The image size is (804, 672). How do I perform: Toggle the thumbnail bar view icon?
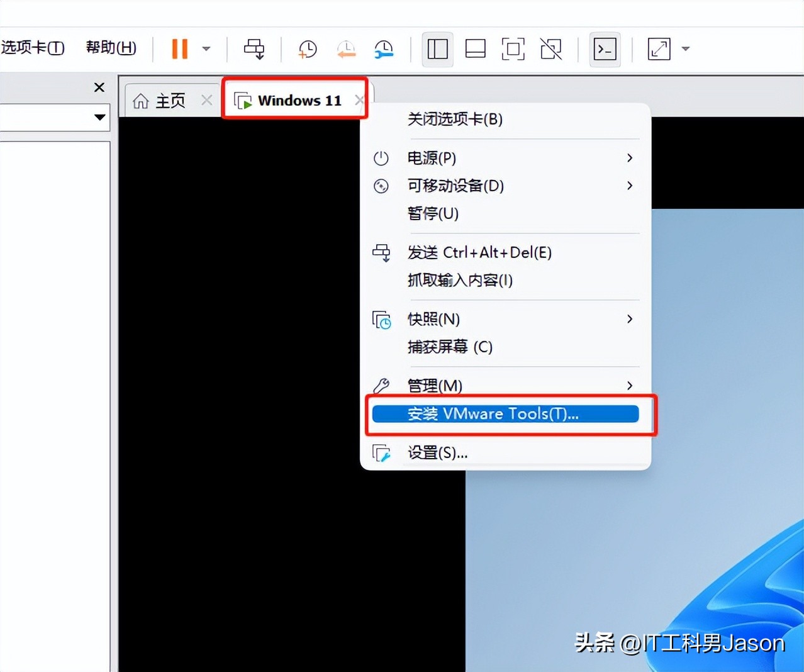click(x=475, y=48)
